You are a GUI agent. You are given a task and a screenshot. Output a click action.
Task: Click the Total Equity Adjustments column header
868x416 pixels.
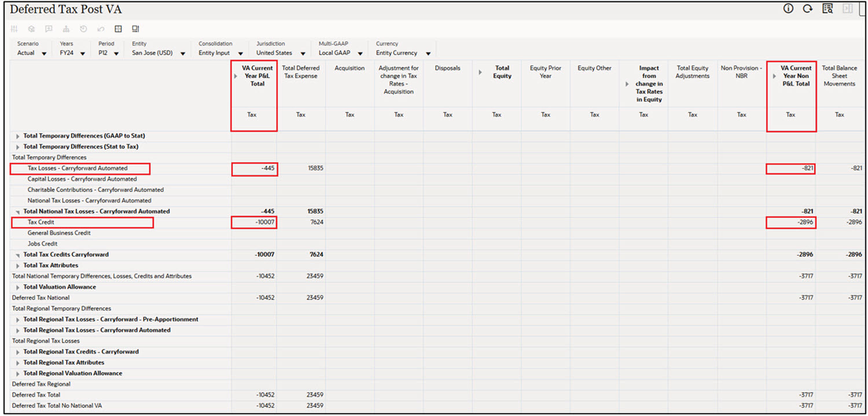692,72
